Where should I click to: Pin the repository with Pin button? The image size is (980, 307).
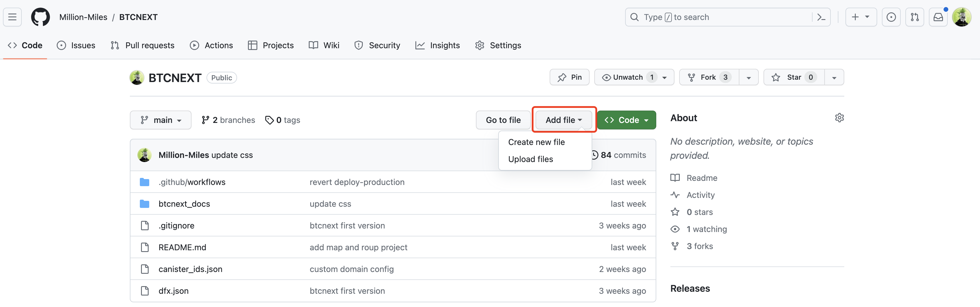(570, 77)
